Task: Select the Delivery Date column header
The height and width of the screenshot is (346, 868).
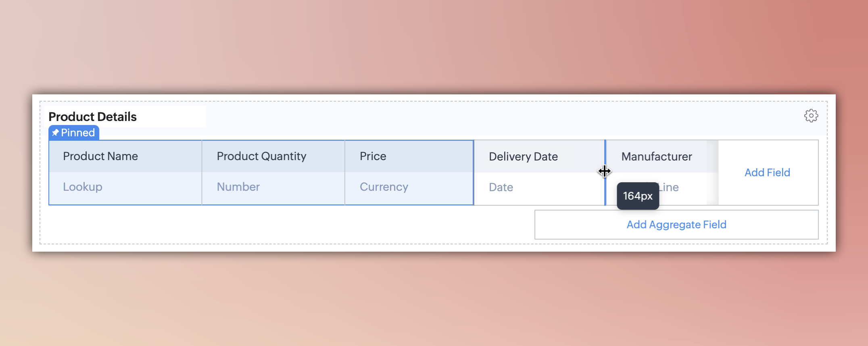Action: click(523, 156)
